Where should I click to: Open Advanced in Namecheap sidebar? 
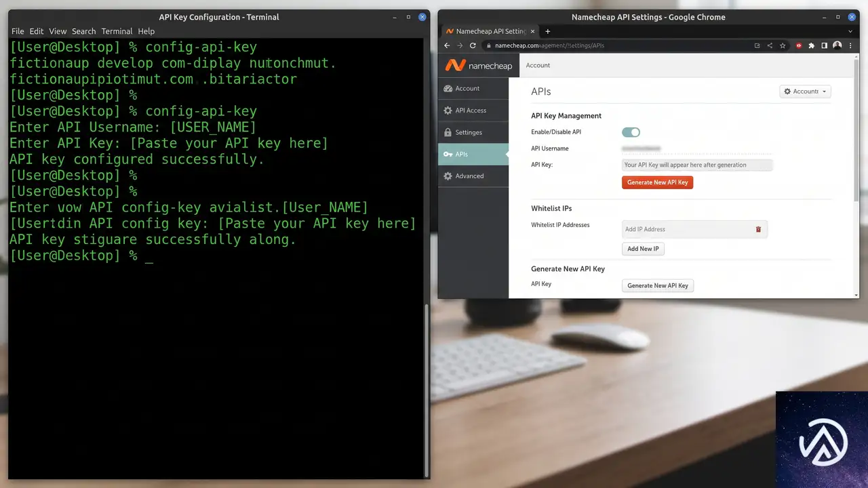[473, 176]
